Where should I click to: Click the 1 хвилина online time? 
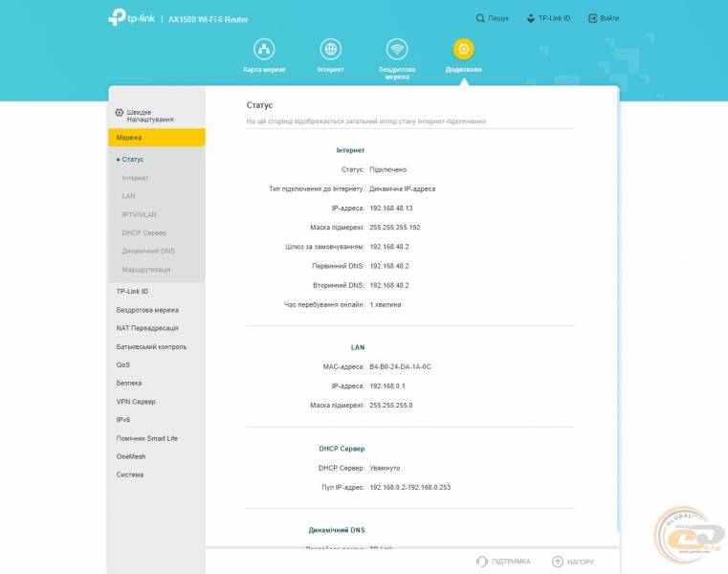tap(386, 304)
